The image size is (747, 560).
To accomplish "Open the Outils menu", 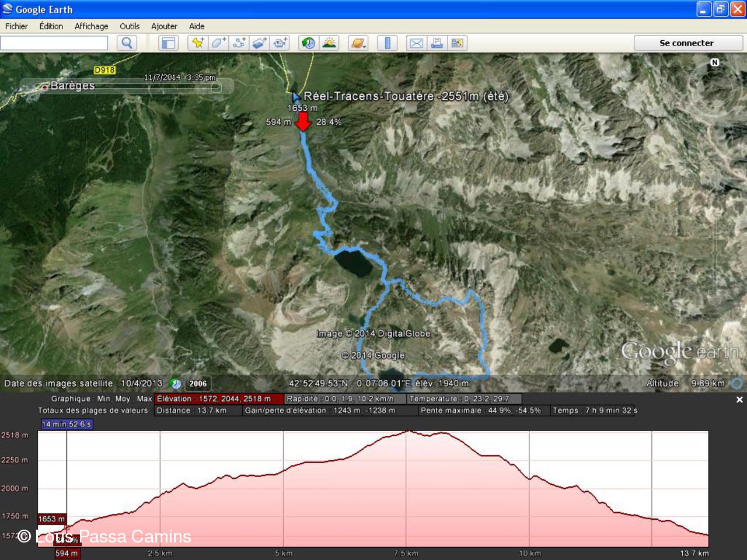I will tap(130, 26).
